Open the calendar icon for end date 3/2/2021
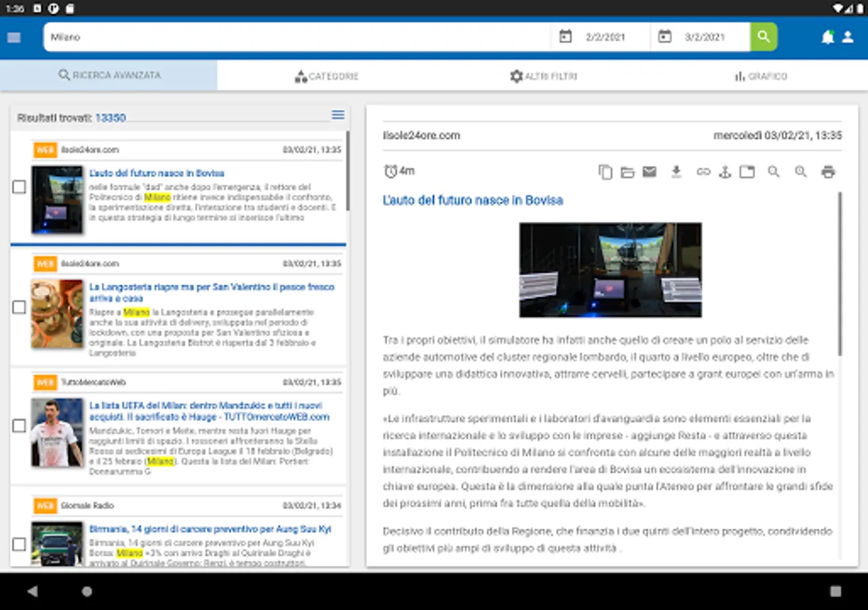Screen dimensions: 868x610 (x=665, y=37)
